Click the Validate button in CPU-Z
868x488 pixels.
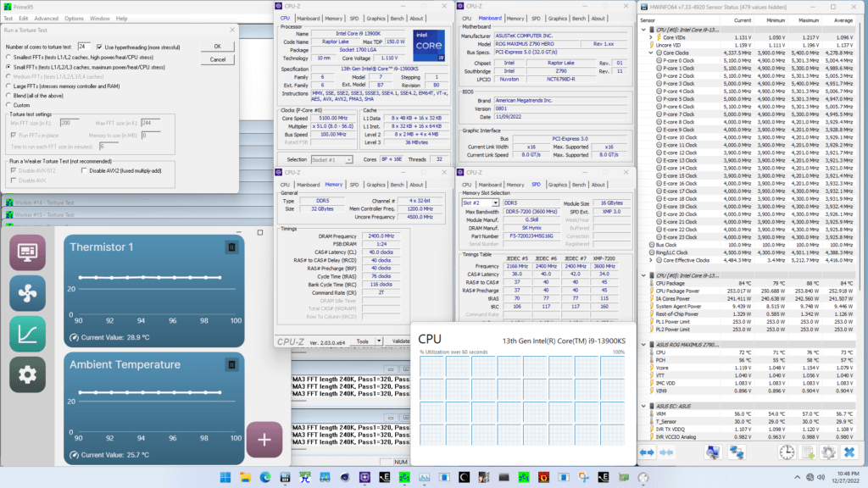pos(401,341)
